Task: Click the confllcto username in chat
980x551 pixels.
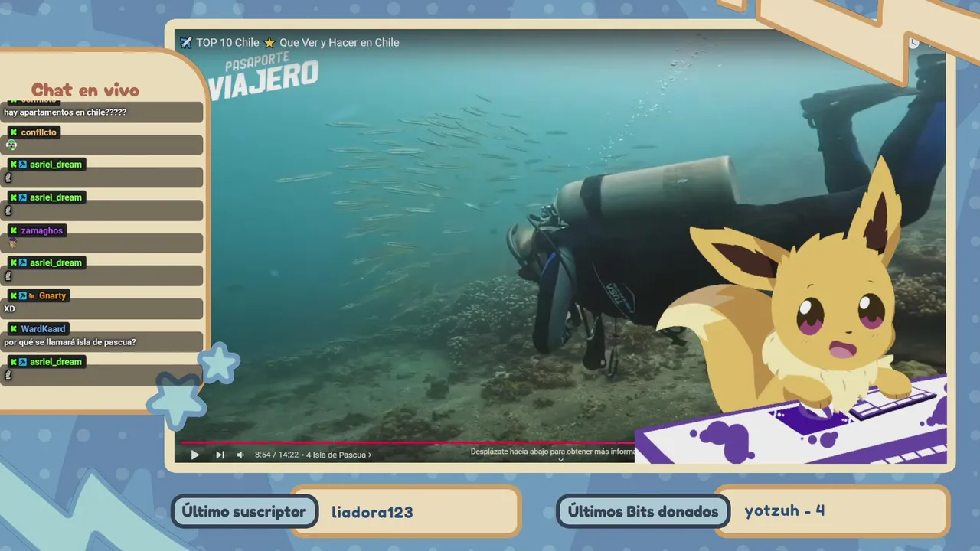Action: pyautogui.click(x=38, y=132)
